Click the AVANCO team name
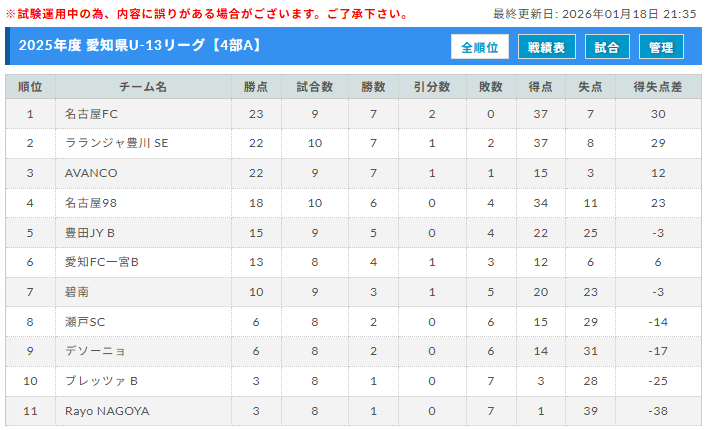Image resolution: width=709 pixels, height=430 pixels. point(91,173)
